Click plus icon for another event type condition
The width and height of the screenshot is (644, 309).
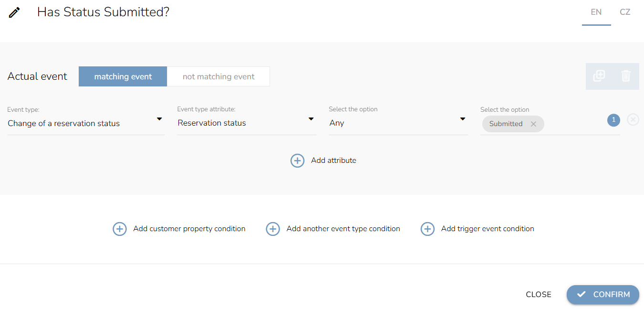[273, 229]
